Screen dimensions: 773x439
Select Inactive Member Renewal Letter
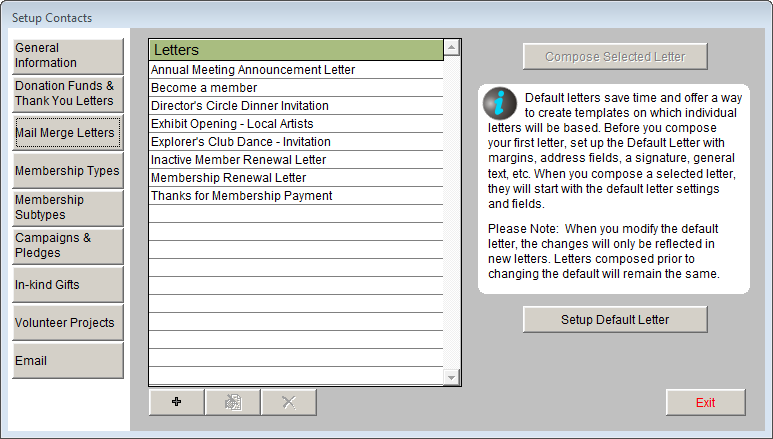296,160
